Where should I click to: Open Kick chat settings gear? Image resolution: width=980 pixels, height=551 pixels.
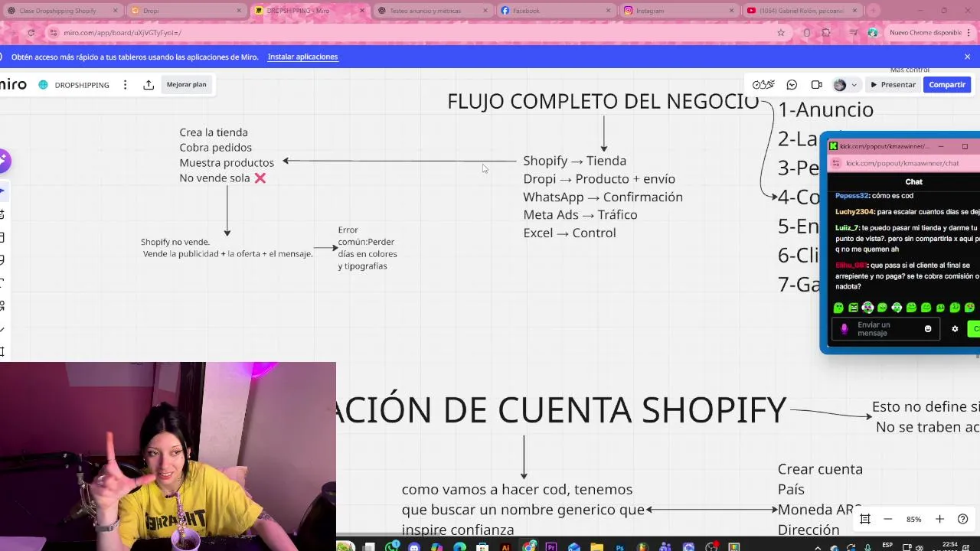coord(955,329)
